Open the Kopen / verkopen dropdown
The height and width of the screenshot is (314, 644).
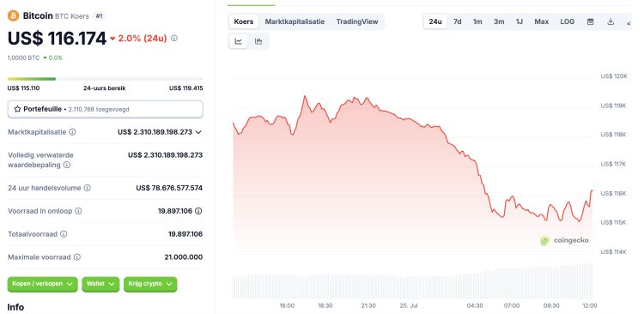42,284
